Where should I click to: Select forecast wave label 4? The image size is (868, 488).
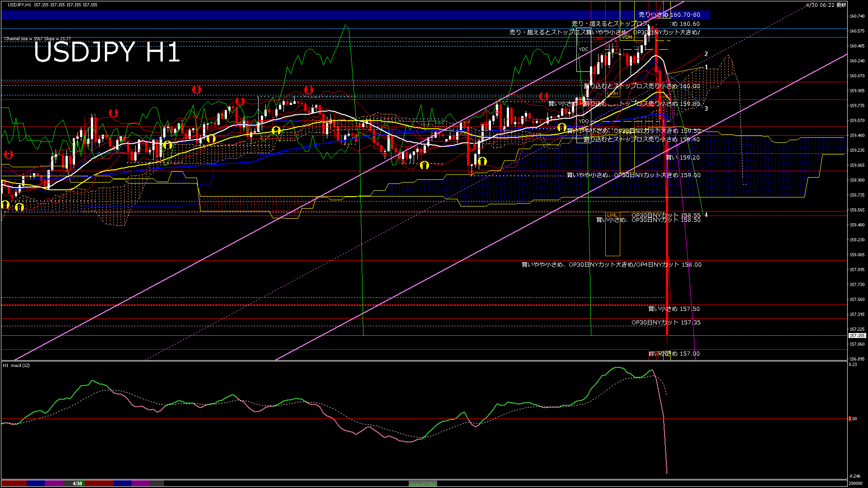coord(706,215)
